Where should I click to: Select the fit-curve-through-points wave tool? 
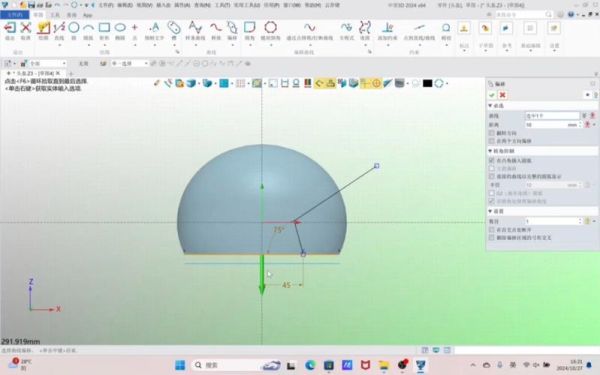pyautogui.click(x=310, y=28)
